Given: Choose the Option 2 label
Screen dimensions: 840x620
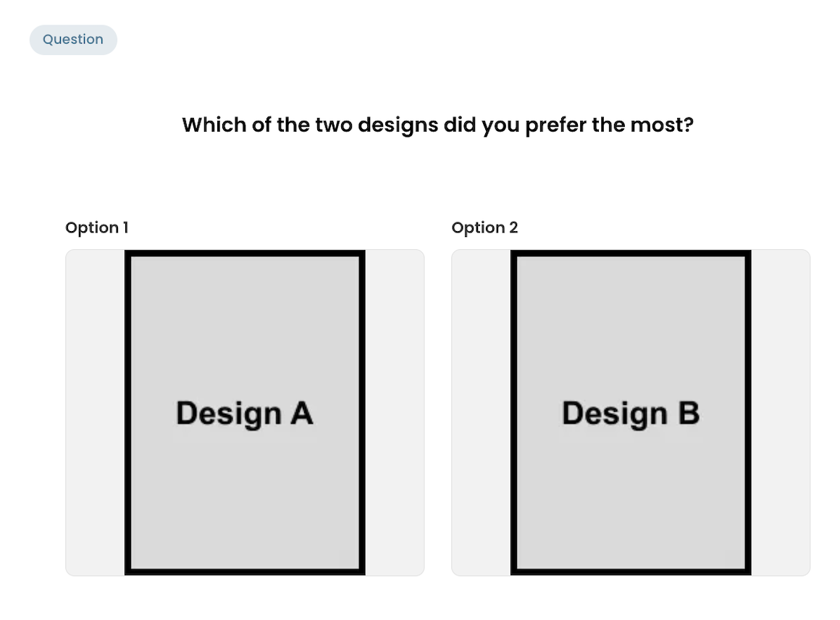Looking at the screenshot, I should pyautogui.click(x=485, y=227).
